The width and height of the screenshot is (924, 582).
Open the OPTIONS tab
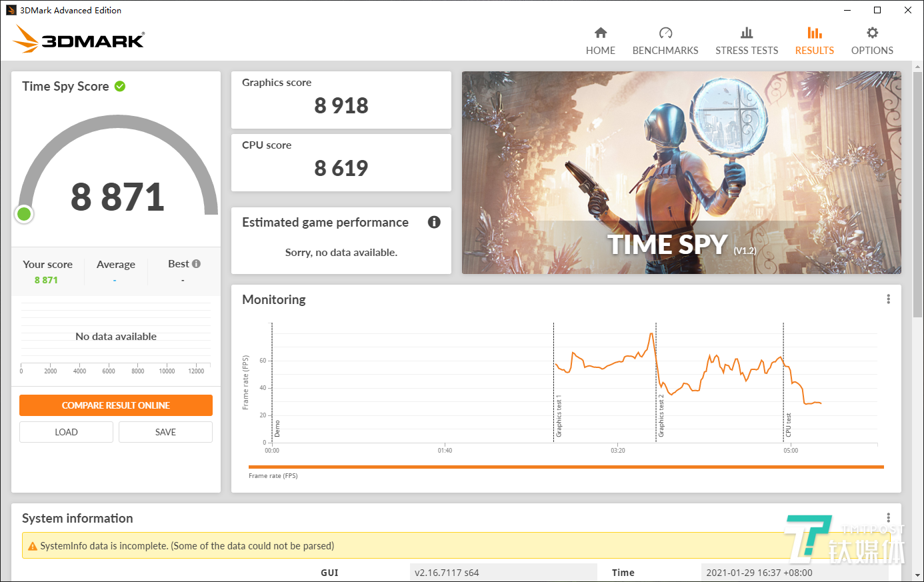point(872,41)
